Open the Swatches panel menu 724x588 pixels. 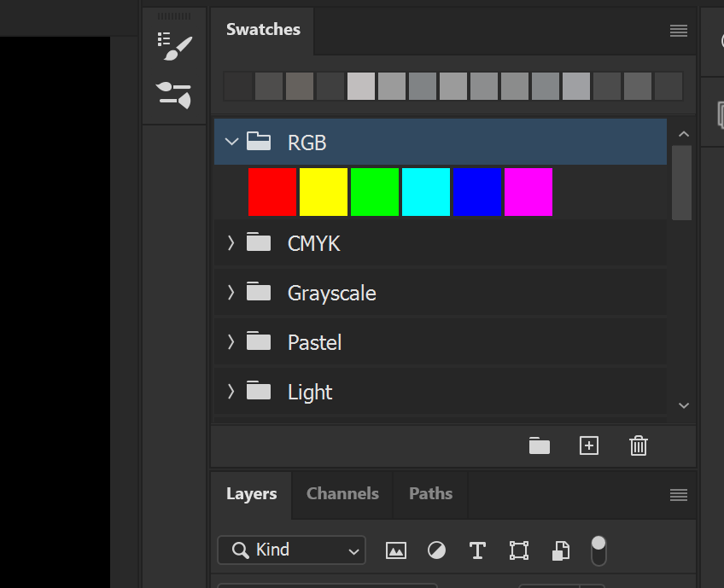(x=678, y=31)
